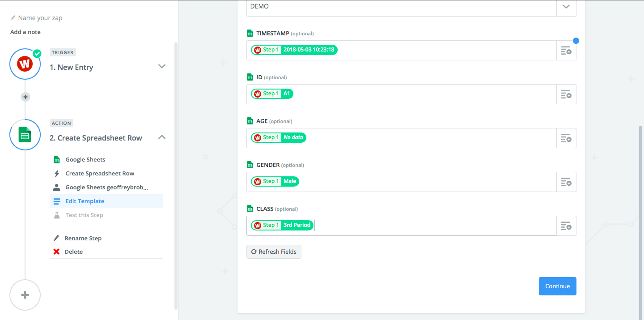The height and width of the screenshot is (320, 644).
Task: Click Add a note
Action: (x=25, y=32)
